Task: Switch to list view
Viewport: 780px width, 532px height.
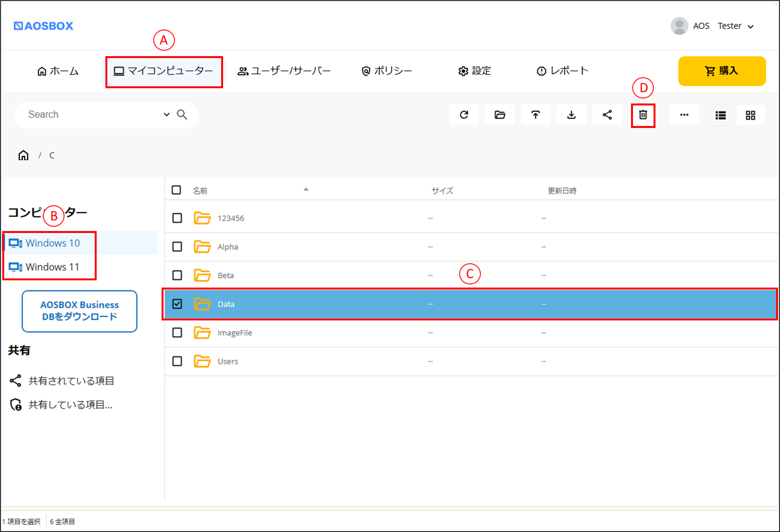Action: tap(721, 115)
